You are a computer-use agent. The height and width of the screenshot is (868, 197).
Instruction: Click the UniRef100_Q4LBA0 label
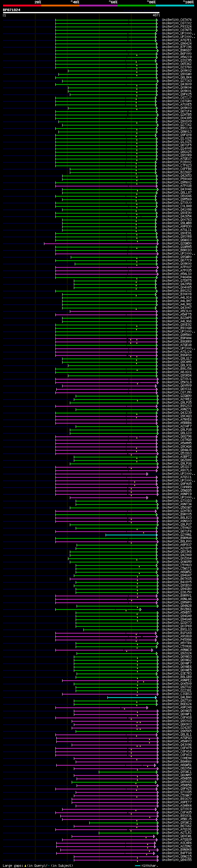point(177,697)
